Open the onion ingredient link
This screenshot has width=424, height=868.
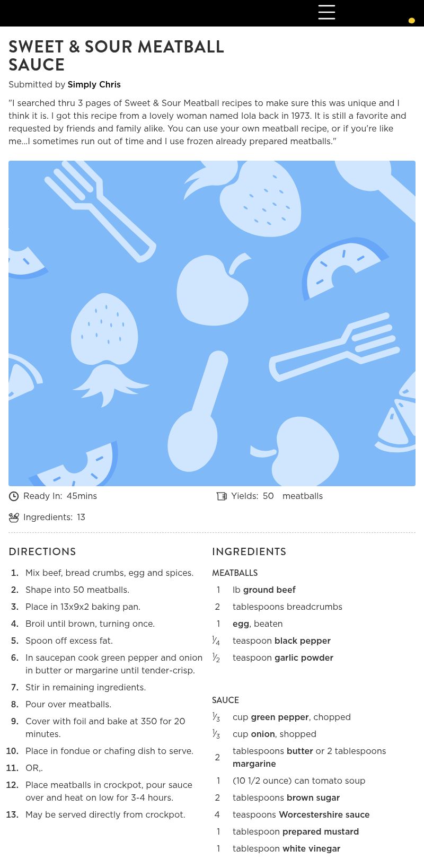(263, 734)
